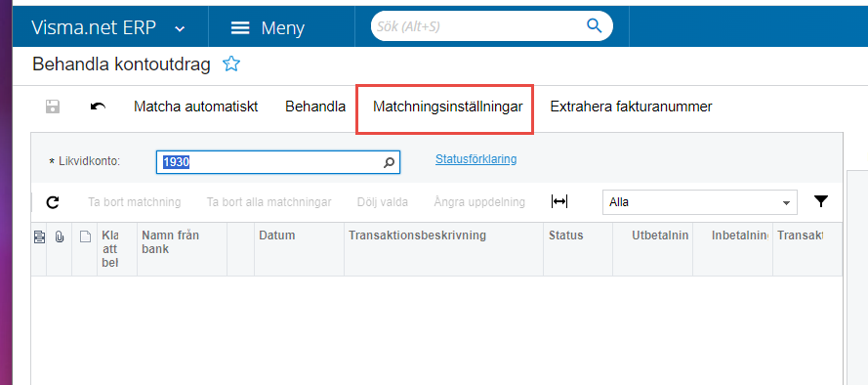Sort by the Datum column header
This screenshot has height=385, width=868.
pyautogui.click(x=299, y=249)
